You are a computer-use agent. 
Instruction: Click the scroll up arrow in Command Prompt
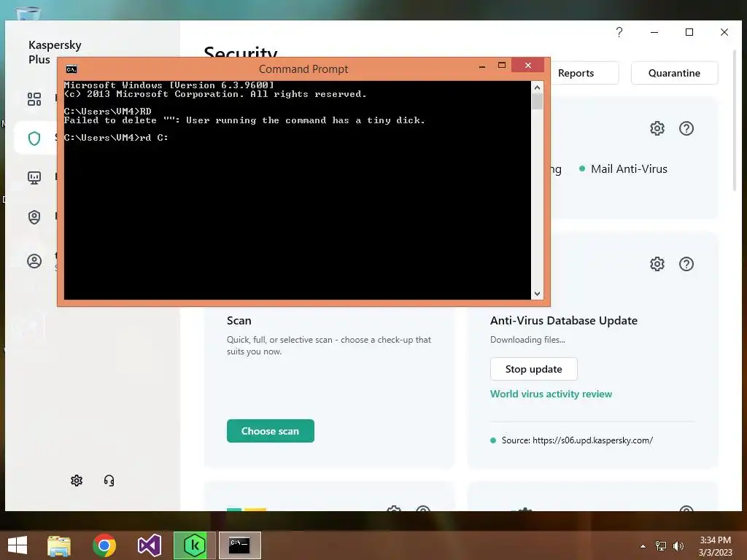click(537, 87)
